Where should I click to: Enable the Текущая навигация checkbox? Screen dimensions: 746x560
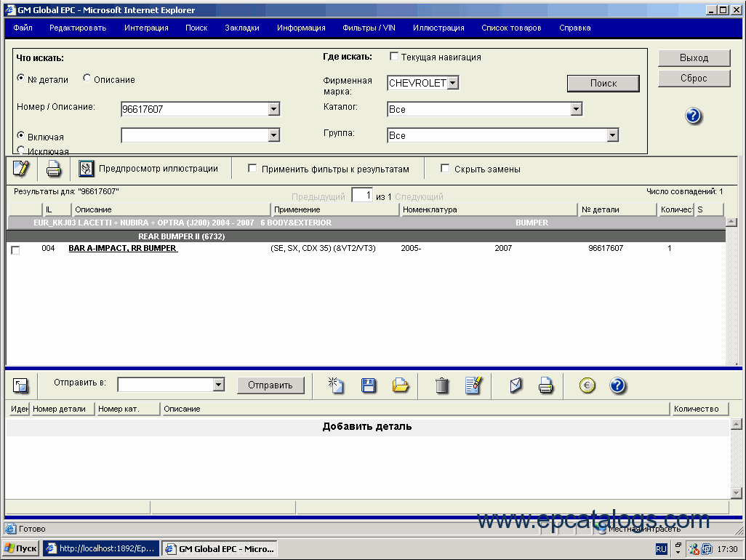click(x=394, y=57)
